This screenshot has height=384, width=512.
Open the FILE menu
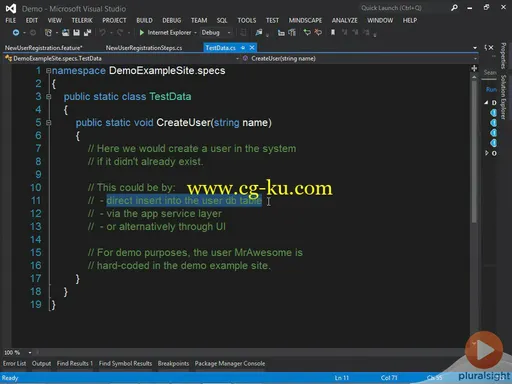click(11, 20)
